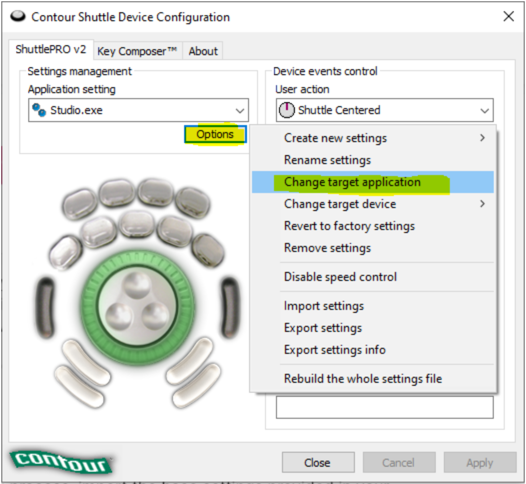Click the Close button
The width and height of the screenshot is (526, 484).
tap(318, 463)
